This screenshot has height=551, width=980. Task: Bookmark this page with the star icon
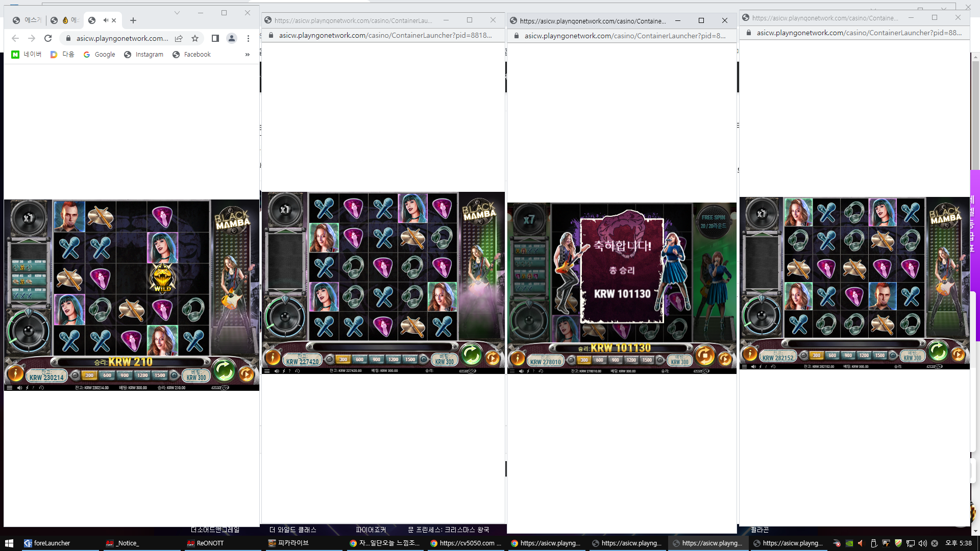[195, 38]
